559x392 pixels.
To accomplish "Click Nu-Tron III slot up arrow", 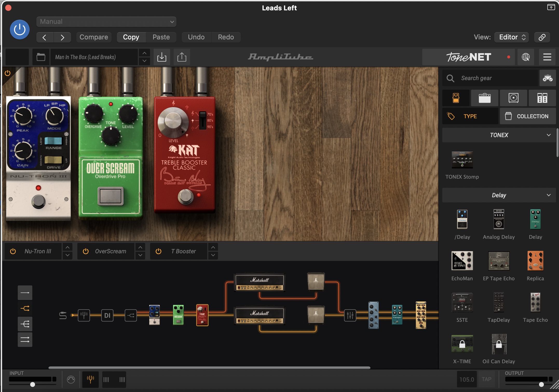I will tap(67, 247).
